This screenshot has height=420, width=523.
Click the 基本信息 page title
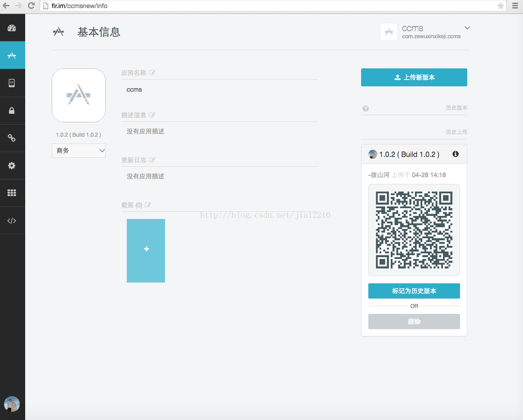pyautogui.click(x=99, y=32)
